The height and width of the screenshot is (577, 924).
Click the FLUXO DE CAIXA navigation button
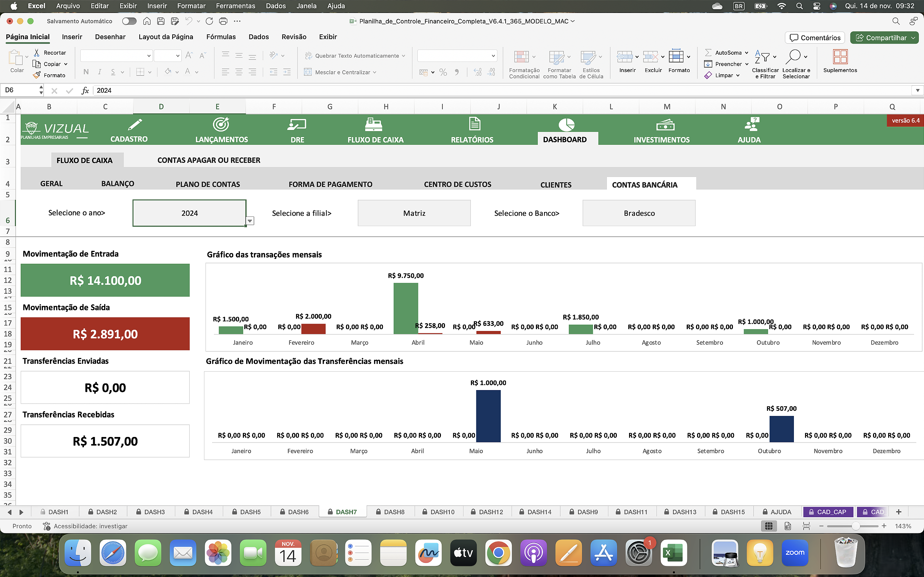(x=375, y=130)
